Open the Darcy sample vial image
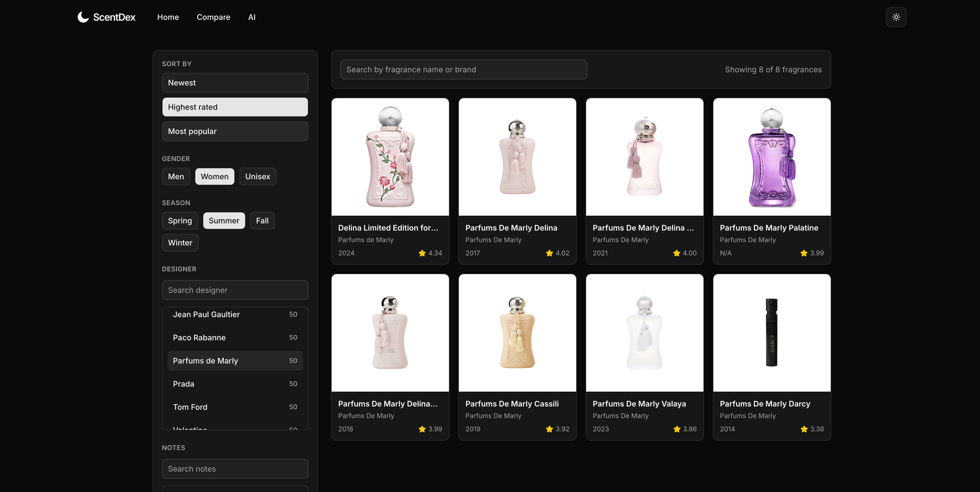980x492 pixels. pos(771,332)
